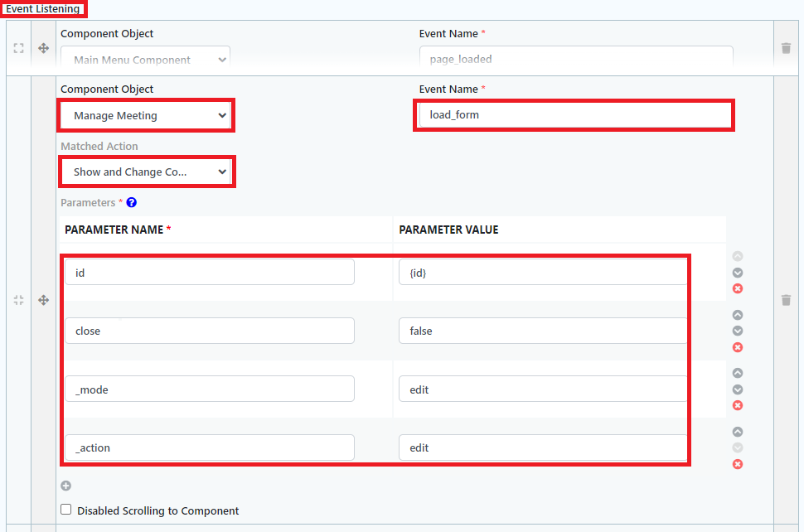Screen dimensions: 804x532
Task: Move the _mode parameter up
Action: (x=738, y=373)
